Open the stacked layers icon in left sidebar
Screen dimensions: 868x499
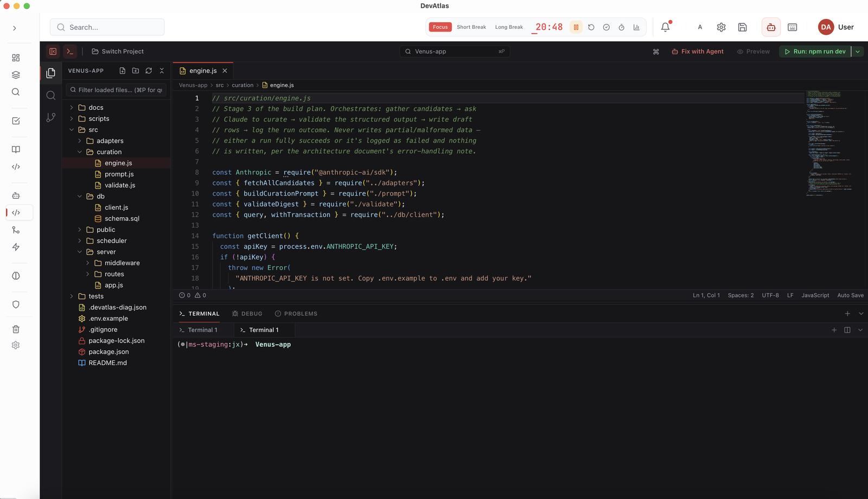16,75
